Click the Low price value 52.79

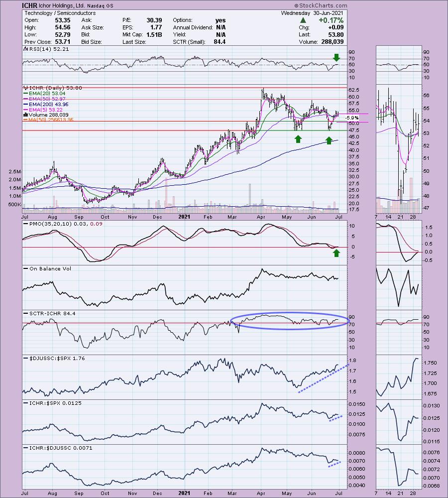click(63, 35)
